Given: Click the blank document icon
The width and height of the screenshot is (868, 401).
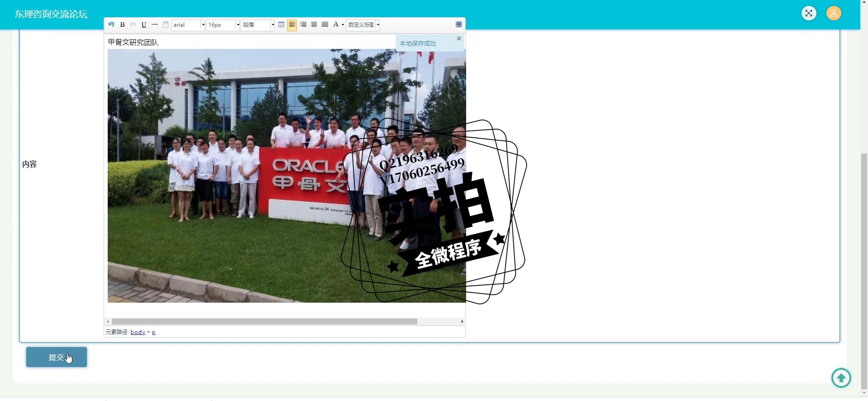Looking at the screenshot, I should click(x=166, y=24).
